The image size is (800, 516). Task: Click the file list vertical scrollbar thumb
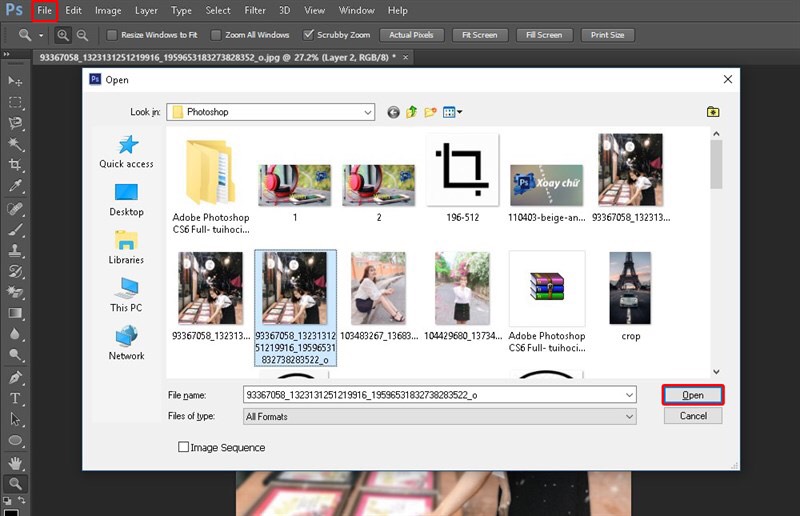[x=716, y=164]
